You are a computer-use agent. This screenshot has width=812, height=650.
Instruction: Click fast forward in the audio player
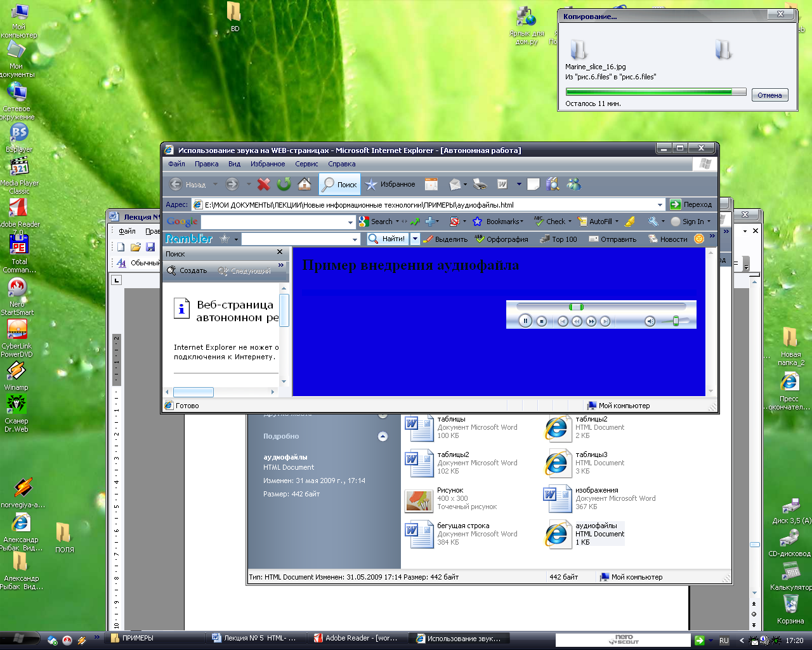[591, 321]
